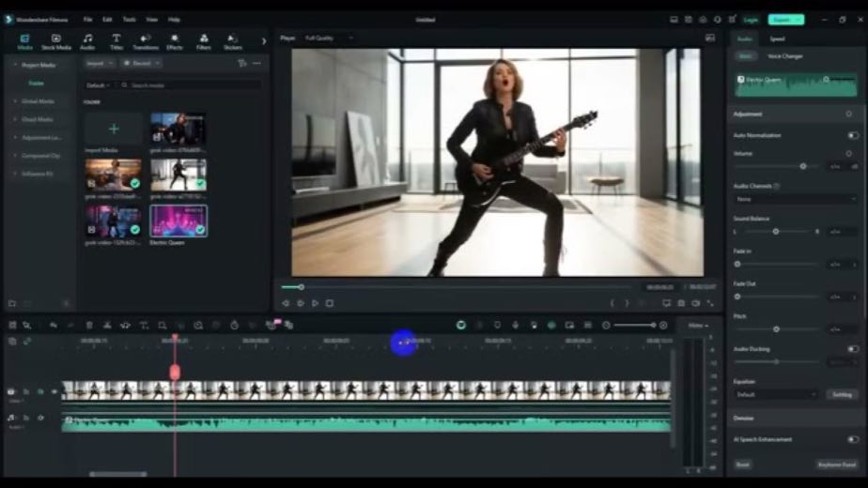This screenshot has width=868, height=488.
Task: Expand the Project Media tree item
Action: point(15,65)
